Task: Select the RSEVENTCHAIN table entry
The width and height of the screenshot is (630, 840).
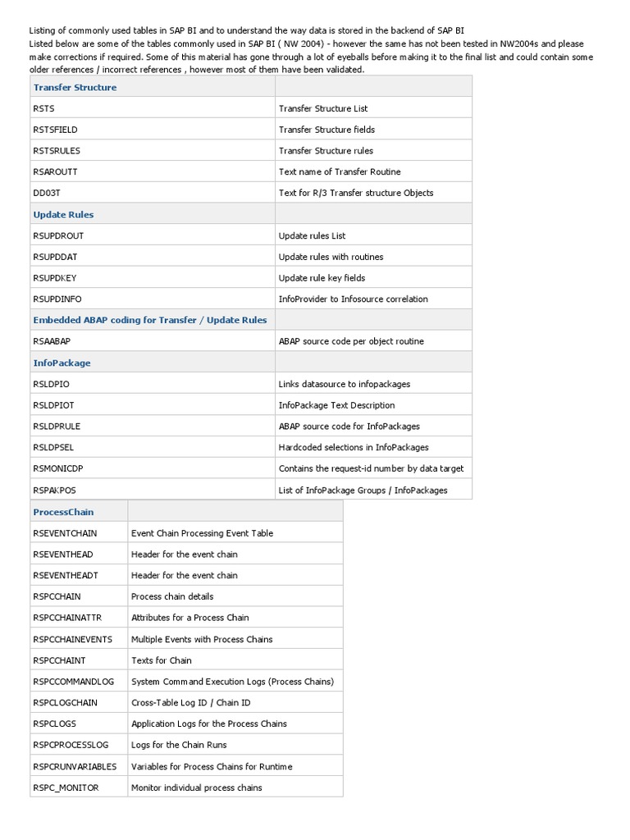Action: [66, 533]
